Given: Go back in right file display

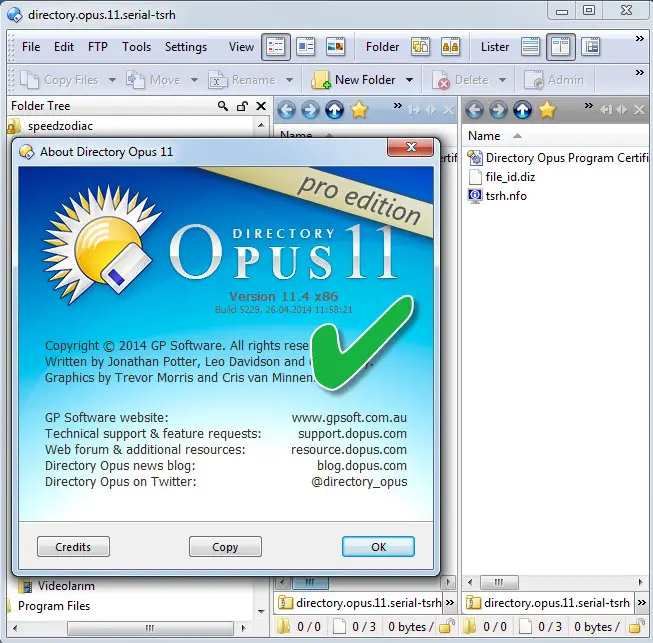Looking at the screenshot, I should tap(474, 110).
